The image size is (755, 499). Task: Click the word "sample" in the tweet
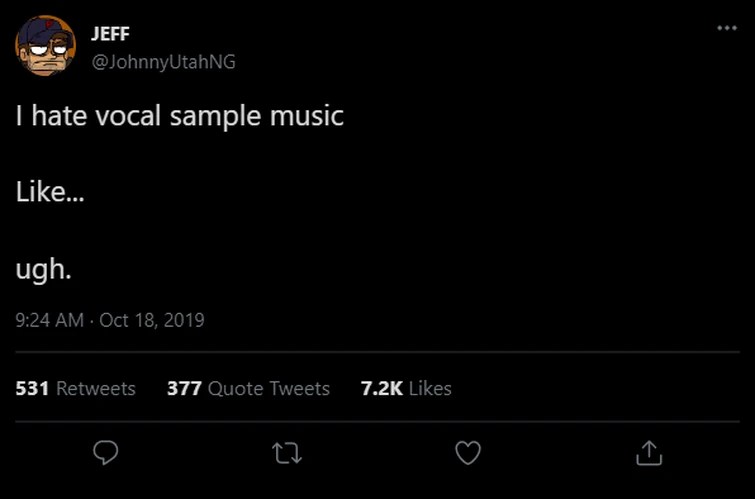(x=215, y=117)
